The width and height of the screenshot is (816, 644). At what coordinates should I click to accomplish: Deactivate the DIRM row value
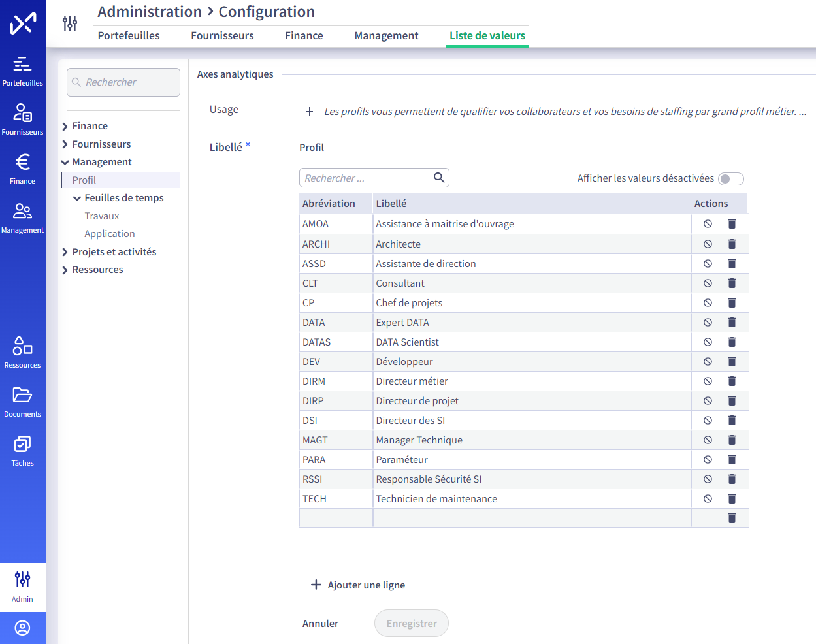click(x=708, y=381)
